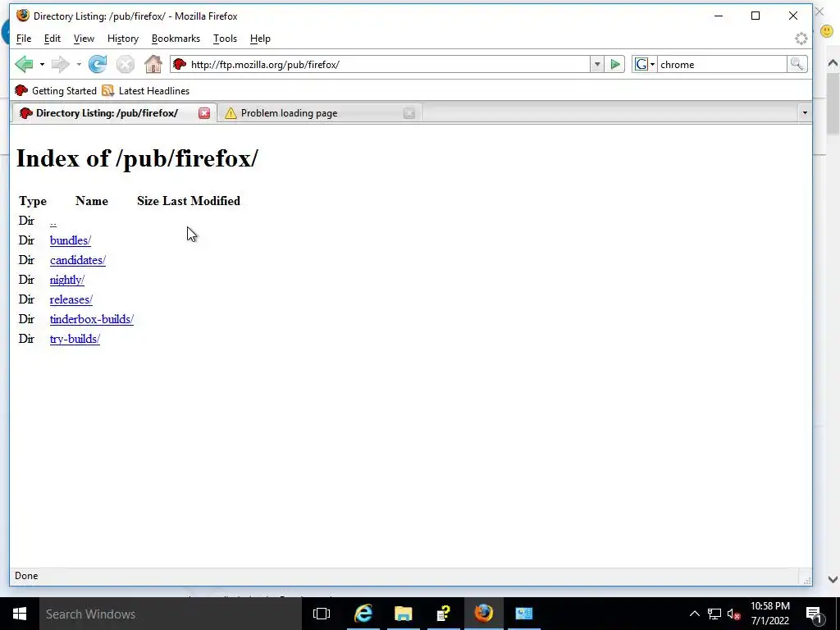Maximize the Firefox window

(x=756, y=16)
